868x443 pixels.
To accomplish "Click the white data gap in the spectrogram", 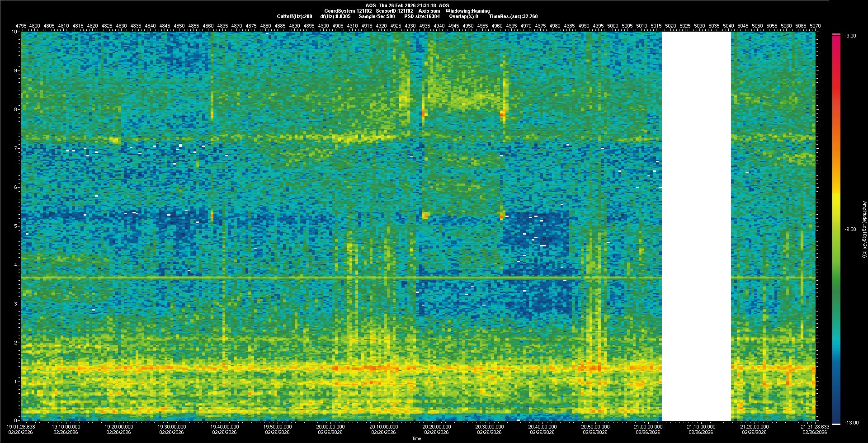I will [696, 226].
